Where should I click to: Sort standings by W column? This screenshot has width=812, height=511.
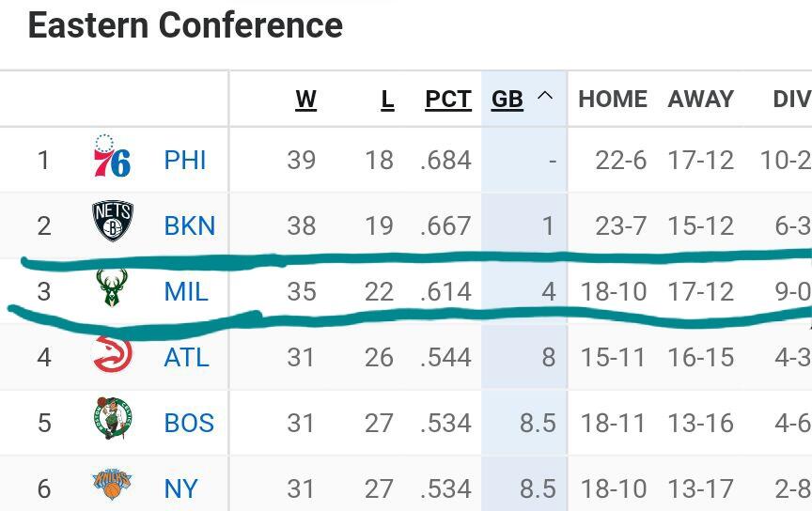click(305, 99)
